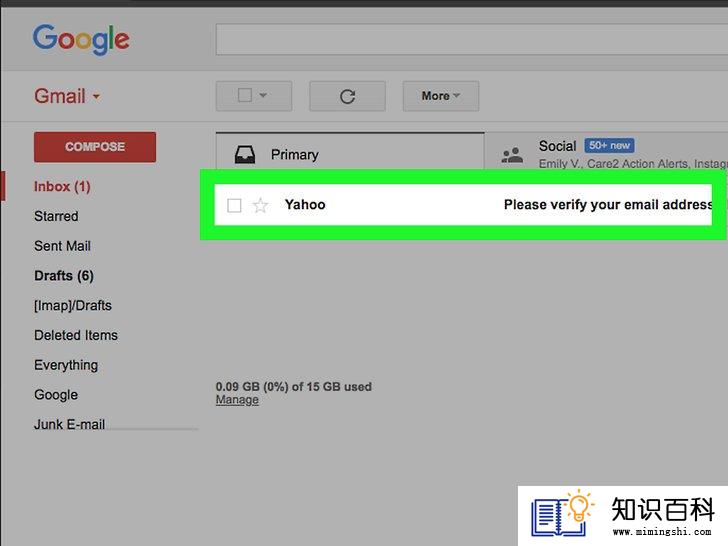
Task: Open the Drafts (6) folder
Action: 64,276
